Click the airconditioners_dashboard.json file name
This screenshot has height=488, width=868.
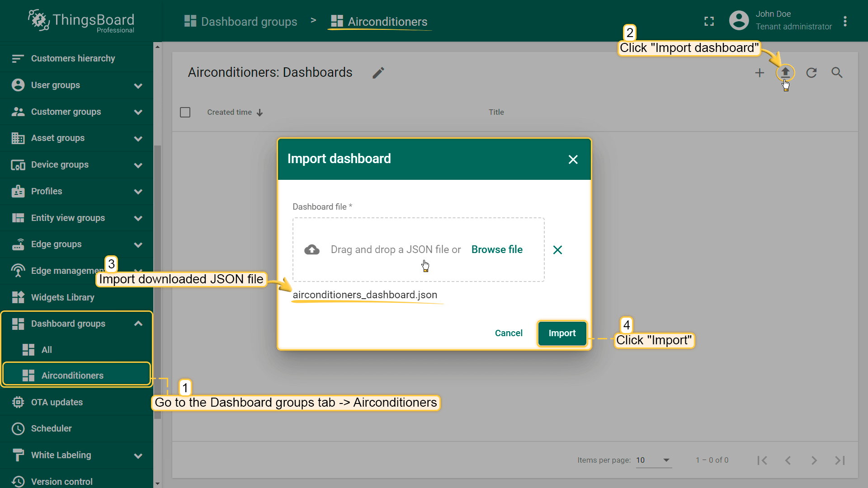point(365,295)
